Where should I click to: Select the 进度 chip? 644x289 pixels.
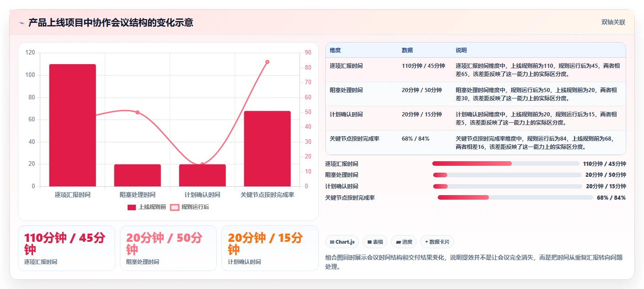tap(404, 242)
